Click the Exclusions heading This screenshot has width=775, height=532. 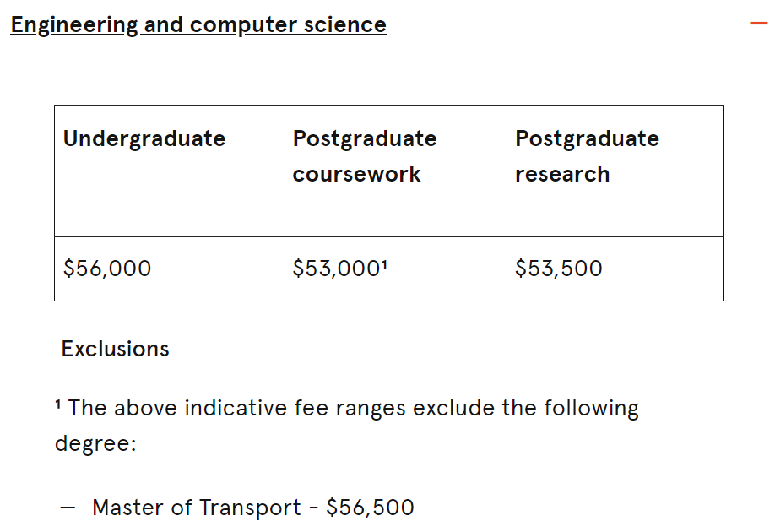115,349
